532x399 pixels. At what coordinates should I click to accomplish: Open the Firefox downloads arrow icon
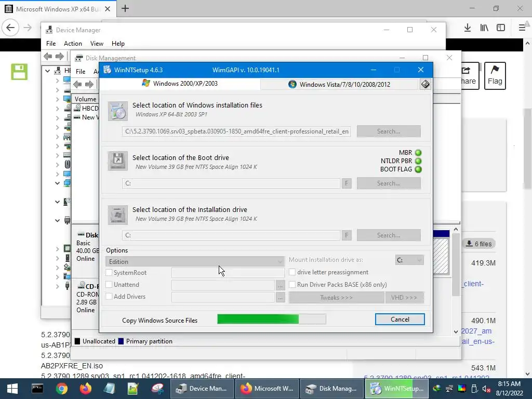468,28
